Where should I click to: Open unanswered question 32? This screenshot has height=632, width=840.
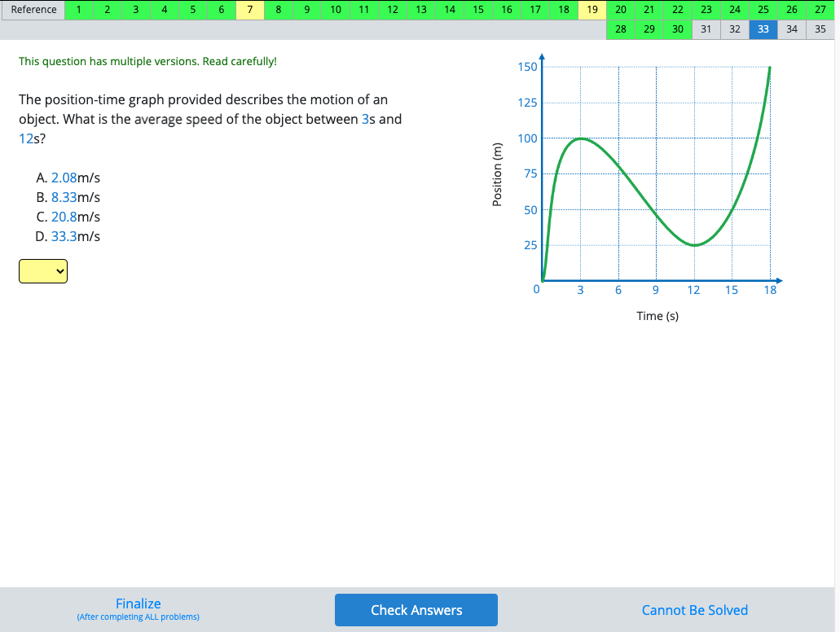click(735, 29)
